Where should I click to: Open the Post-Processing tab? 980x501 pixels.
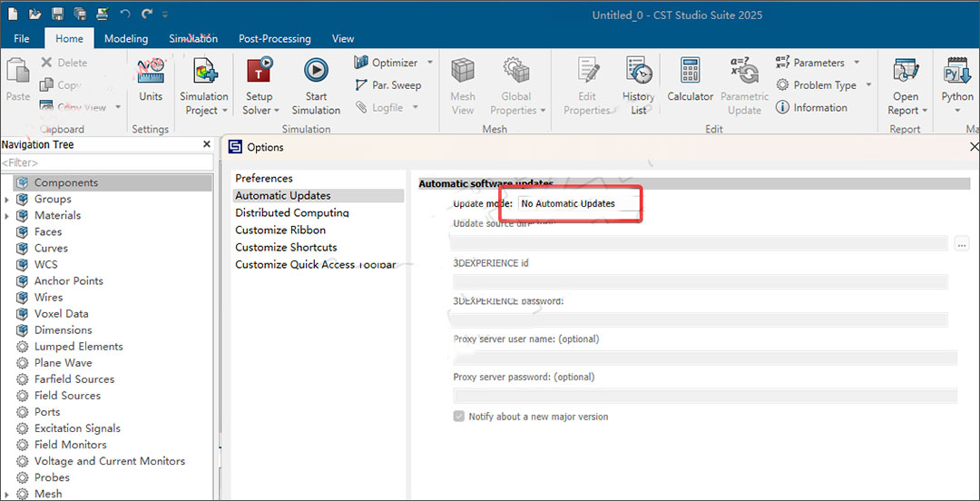(274, 38)
